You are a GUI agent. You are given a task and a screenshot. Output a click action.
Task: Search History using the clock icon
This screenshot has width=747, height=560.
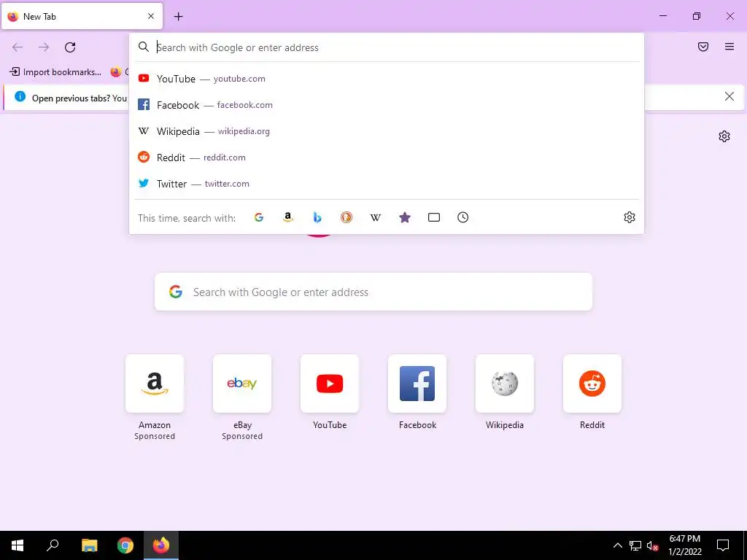pos(462,217)
